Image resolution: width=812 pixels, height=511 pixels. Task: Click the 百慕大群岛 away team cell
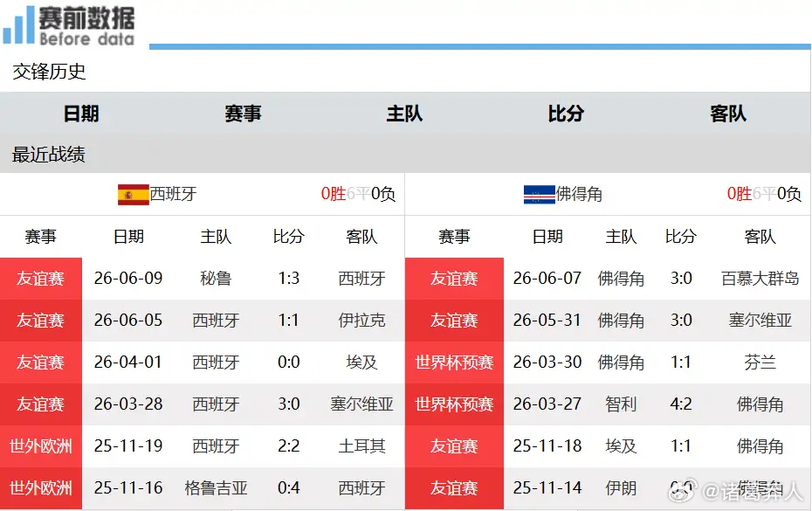pyautogui.click(x=760, y=279)
